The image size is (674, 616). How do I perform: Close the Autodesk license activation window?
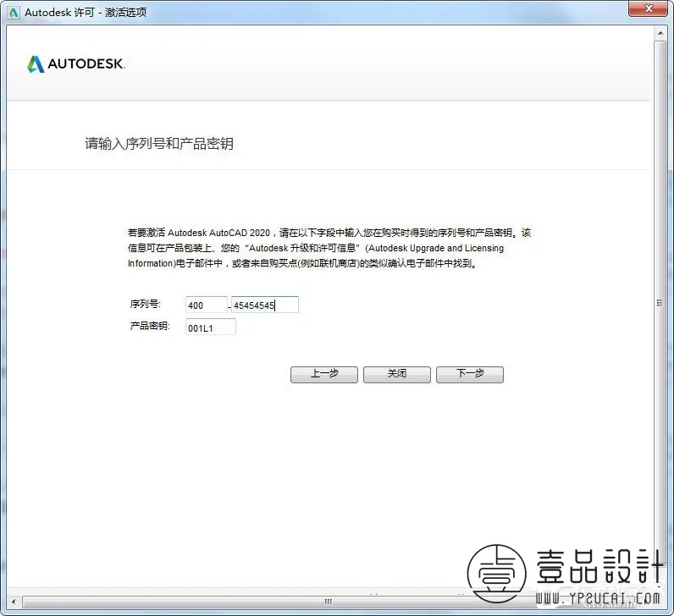[x=649, y=8]
